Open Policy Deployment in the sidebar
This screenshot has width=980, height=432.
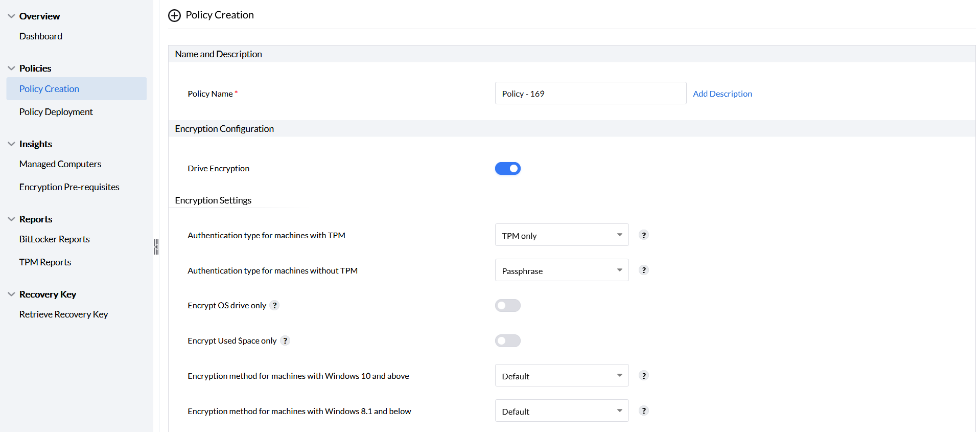click(56, 112)
